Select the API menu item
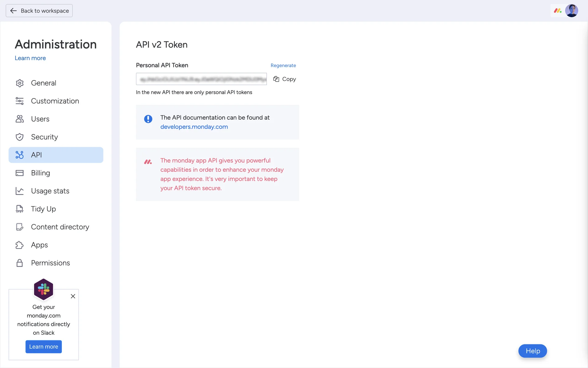Screen dimensions: 588x368 pyautogui.click(x=56, y=155)
